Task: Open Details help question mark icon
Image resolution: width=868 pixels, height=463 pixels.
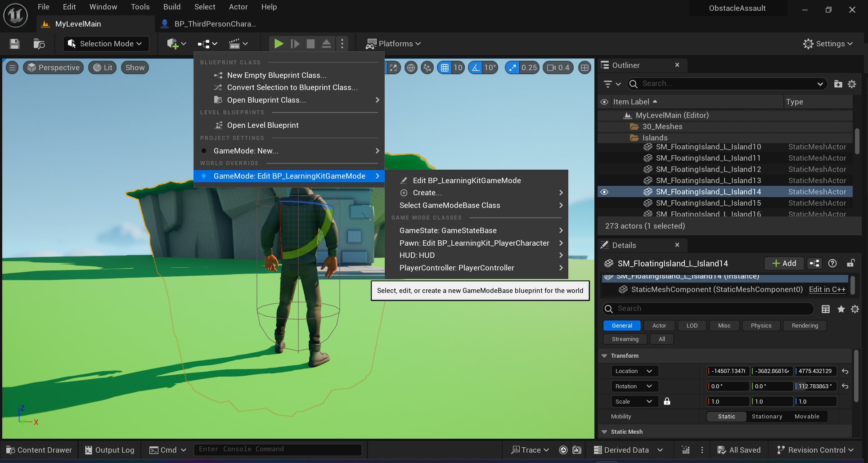Action: (832, 263)
